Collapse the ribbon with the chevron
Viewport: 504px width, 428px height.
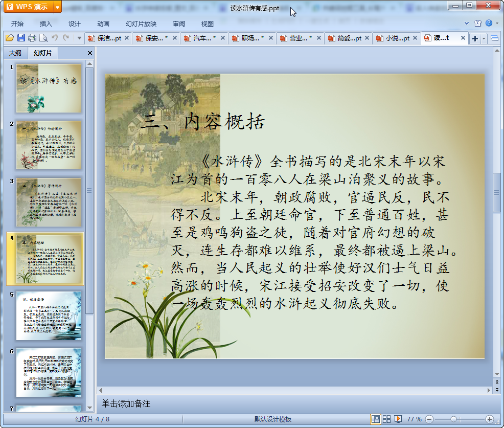(x=467, y=23)
